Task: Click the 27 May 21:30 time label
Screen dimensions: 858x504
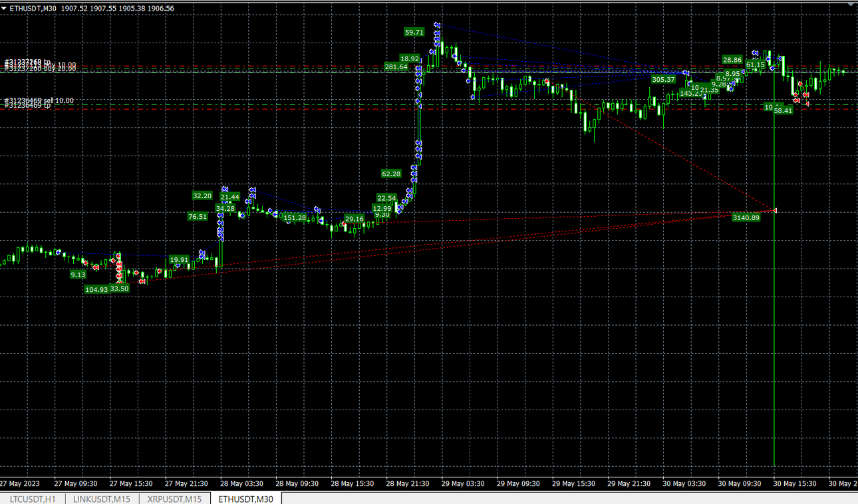Action: tap(186, 483)
